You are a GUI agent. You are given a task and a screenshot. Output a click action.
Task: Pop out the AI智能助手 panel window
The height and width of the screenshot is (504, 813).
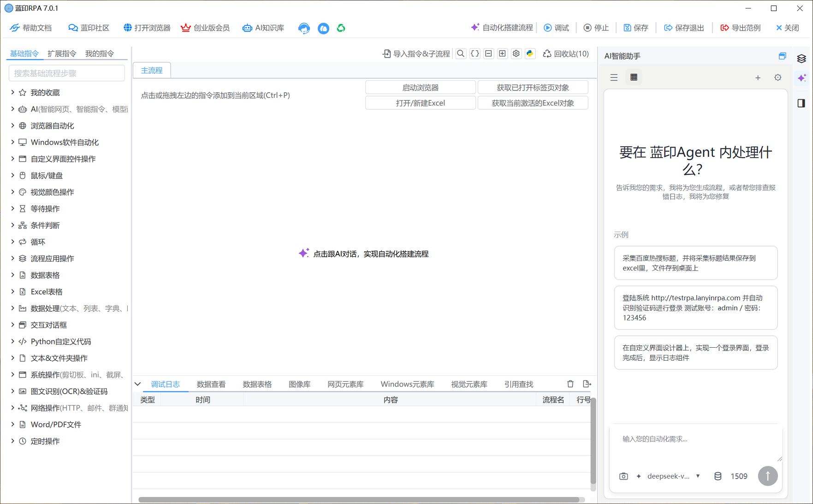pos(782,56)
